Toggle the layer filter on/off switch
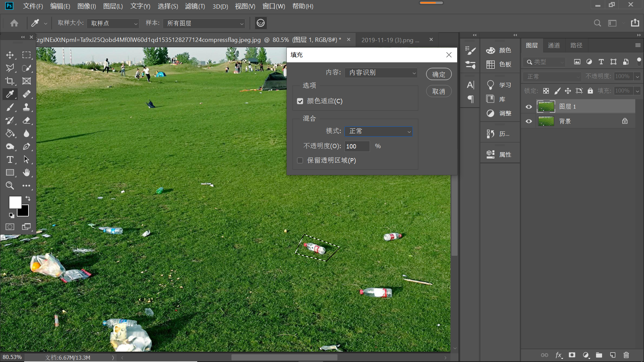 [639, 61]
